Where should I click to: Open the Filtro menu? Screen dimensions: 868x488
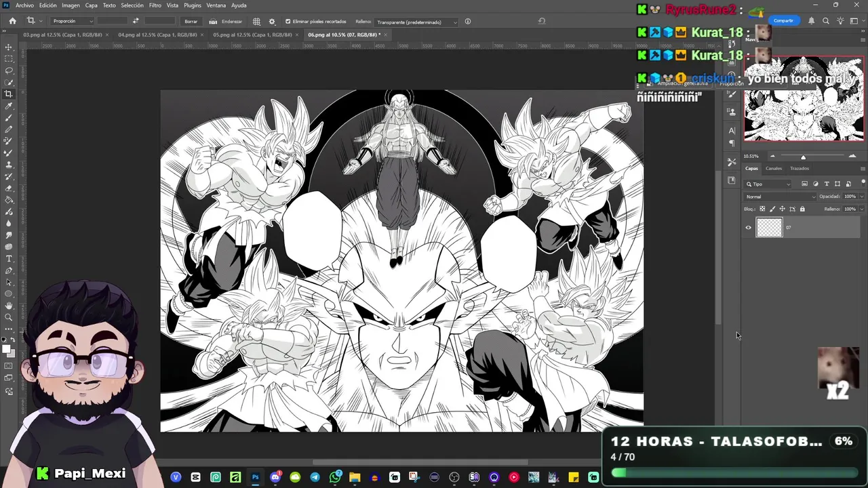pos(155,5)
